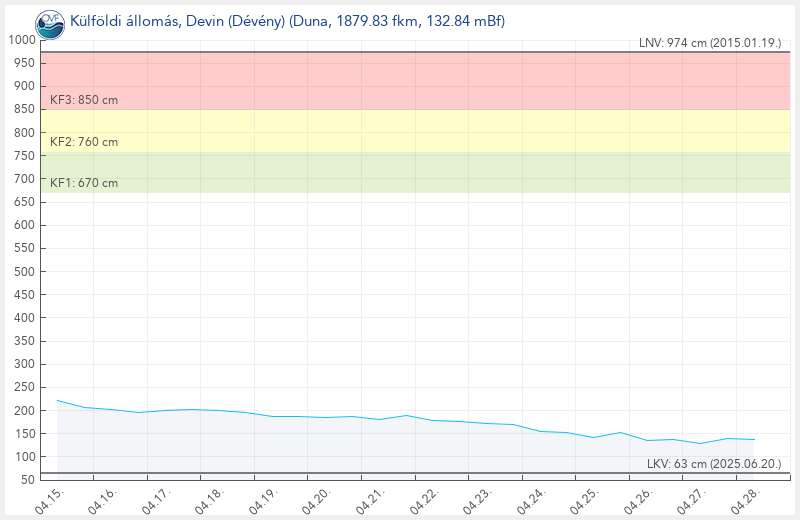The image size is (800, 520).
Task: Click the first data point of water level line
Action: (x=57, y=400)
